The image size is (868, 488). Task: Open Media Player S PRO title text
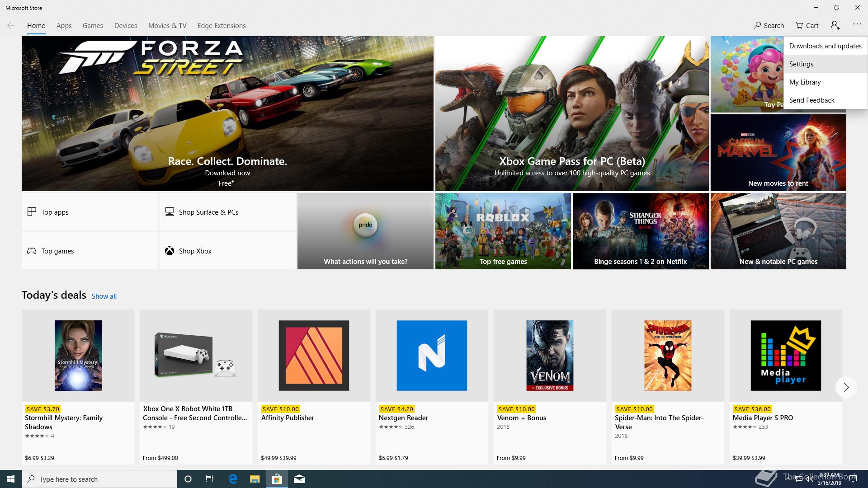763,418
